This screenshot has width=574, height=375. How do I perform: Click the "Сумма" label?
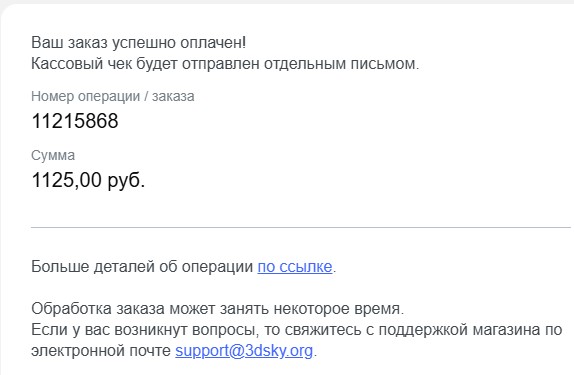pyautogui.click(x=53, y=155)
